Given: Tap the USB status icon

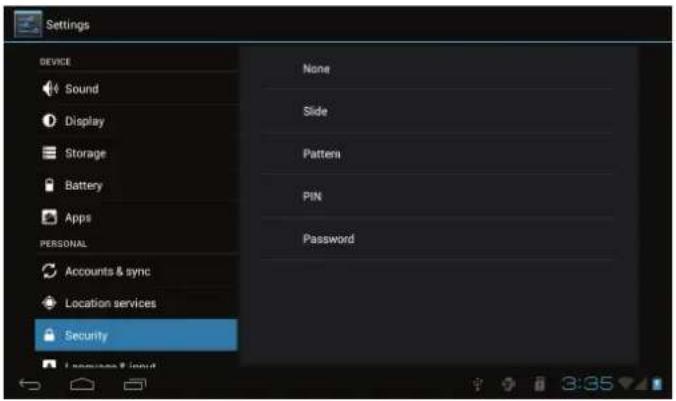Looking at the screenshot, I should 478,384.
